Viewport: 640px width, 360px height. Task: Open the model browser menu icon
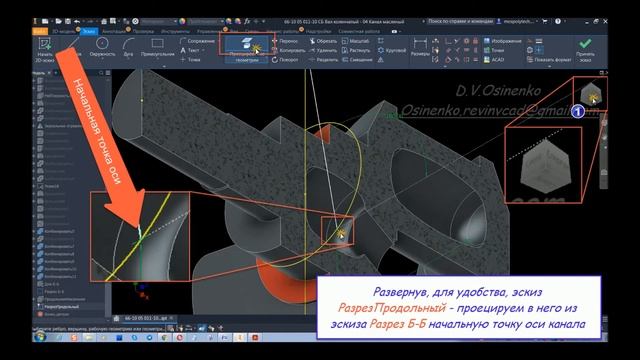108,73
